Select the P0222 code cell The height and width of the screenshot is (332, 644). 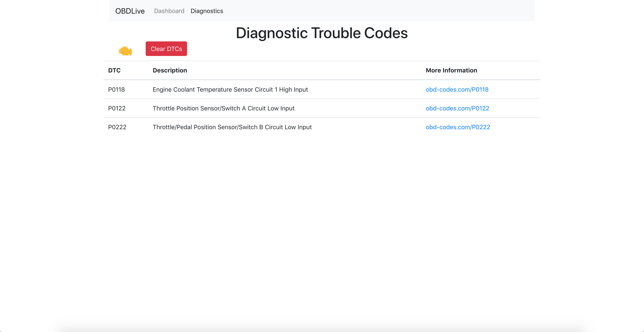117,127
